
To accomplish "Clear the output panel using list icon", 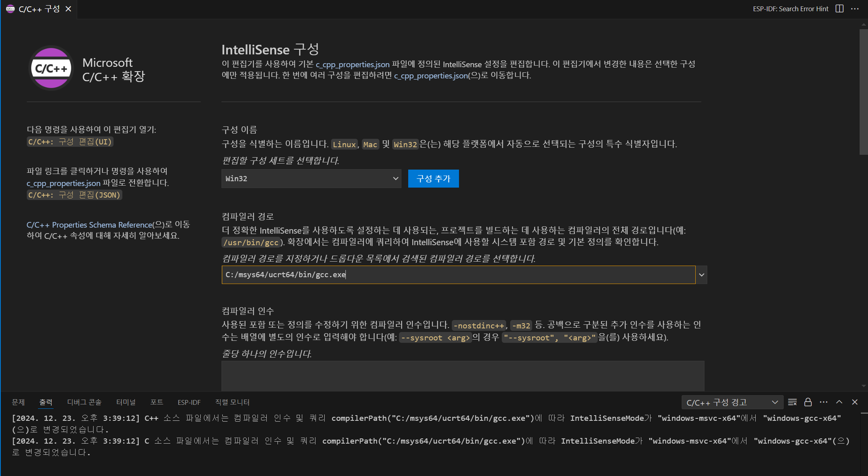I will (x=792, y=402).
